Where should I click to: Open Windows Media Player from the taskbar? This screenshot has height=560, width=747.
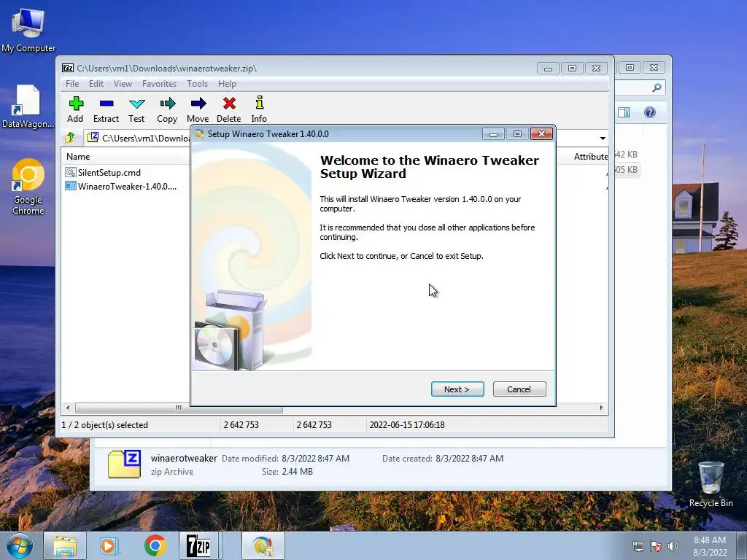108,545
